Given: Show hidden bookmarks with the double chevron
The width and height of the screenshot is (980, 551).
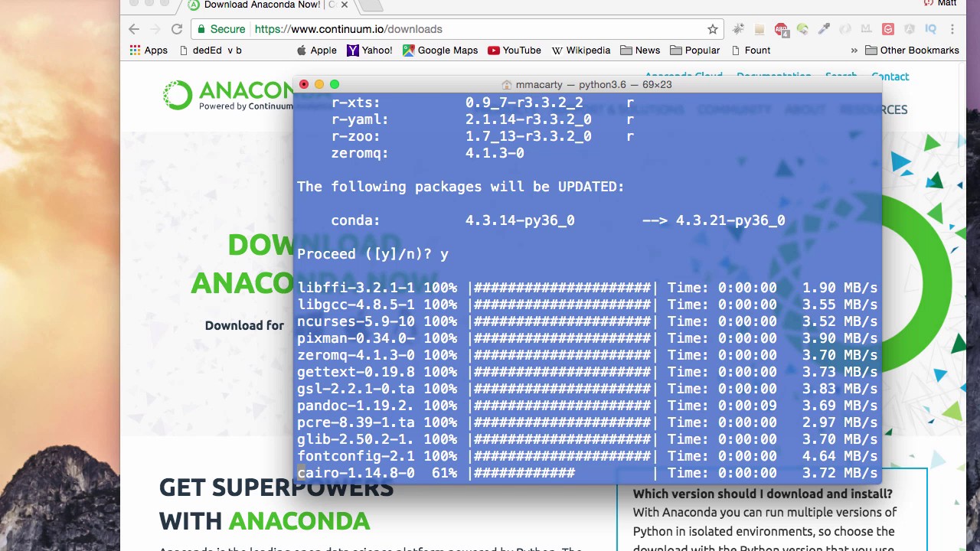Looking at the screenshot, I should click(x=854, y=51).
